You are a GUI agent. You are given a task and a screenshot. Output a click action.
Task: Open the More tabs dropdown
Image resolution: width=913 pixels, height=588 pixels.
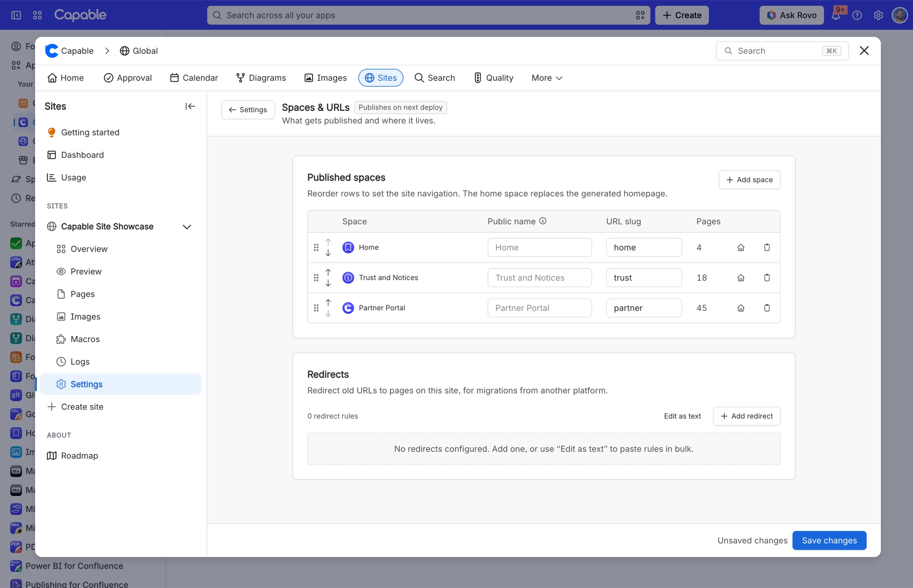tap(547, 78)
